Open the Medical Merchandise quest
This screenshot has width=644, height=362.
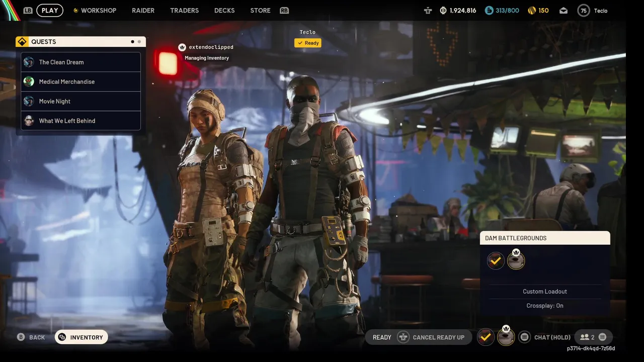(x=80, y=81)
